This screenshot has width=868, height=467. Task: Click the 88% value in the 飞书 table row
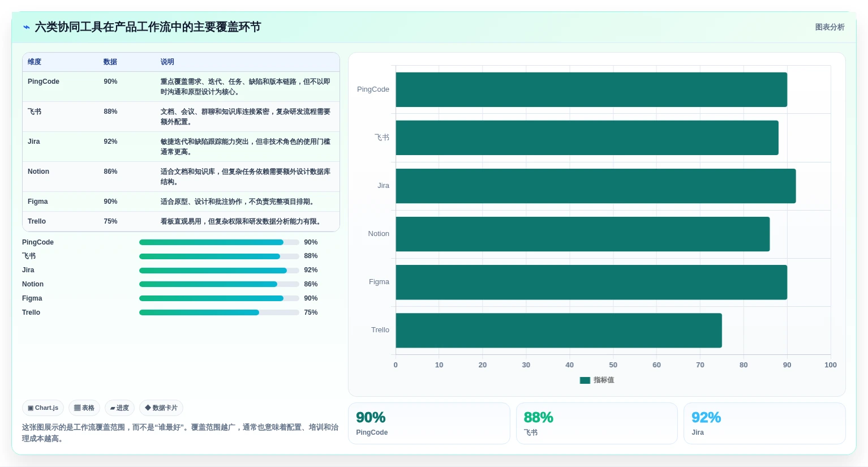tap(110, 112)
